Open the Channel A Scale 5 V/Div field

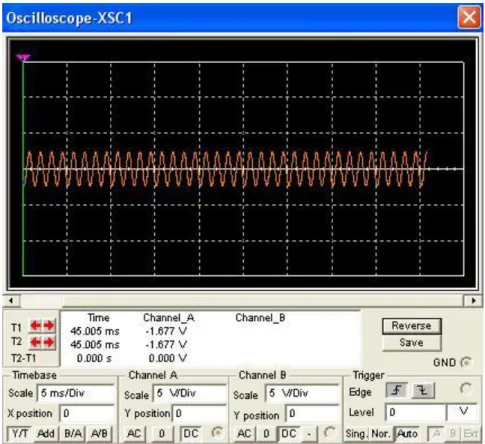[189, 393]
